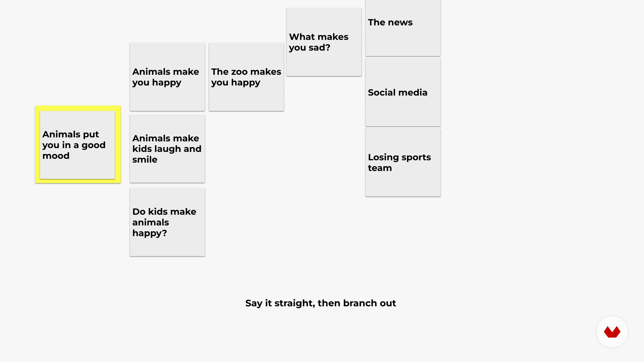Screen dimensions: 644x362
Task: Select 'The zoo makes you happy' card
Action: (246, 77)
